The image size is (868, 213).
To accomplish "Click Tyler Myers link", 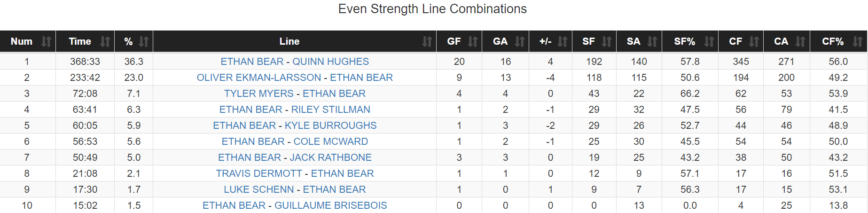I will click(258, 94).
